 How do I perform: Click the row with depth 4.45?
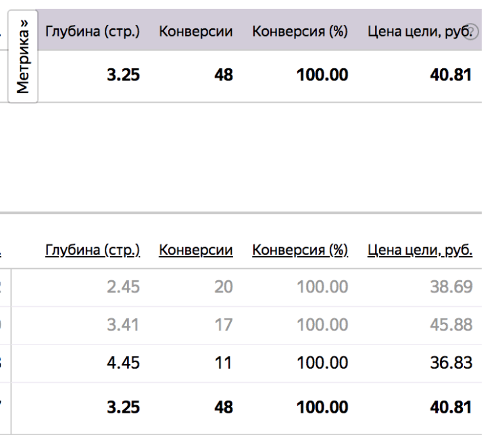click(247, 363)
